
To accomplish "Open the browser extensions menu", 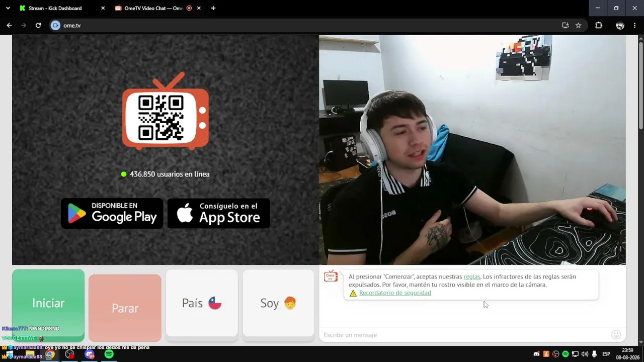I will [599, 25].
